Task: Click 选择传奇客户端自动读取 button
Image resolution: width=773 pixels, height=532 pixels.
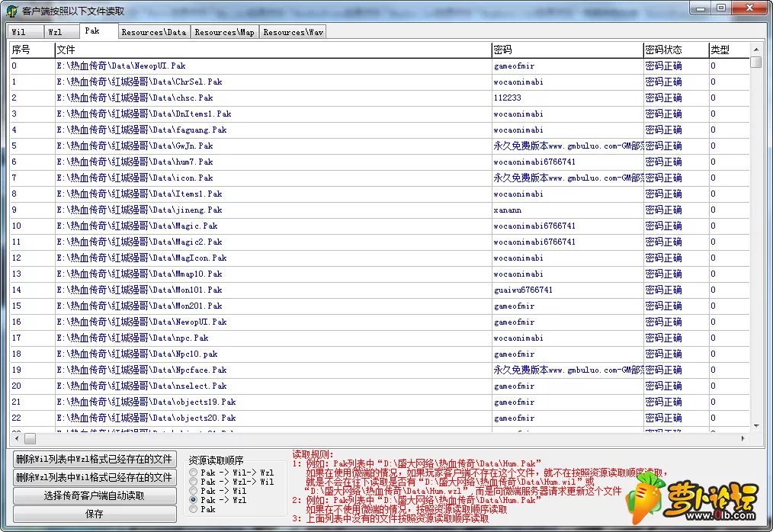Action: click(95, 495)
